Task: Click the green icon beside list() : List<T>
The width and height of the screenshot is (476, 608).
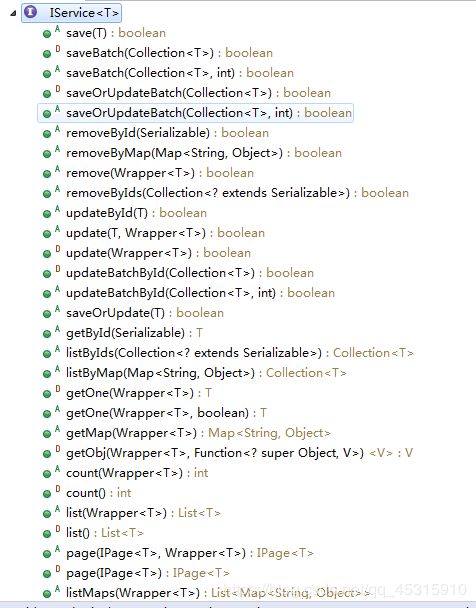Action: [x=47, y=534]
